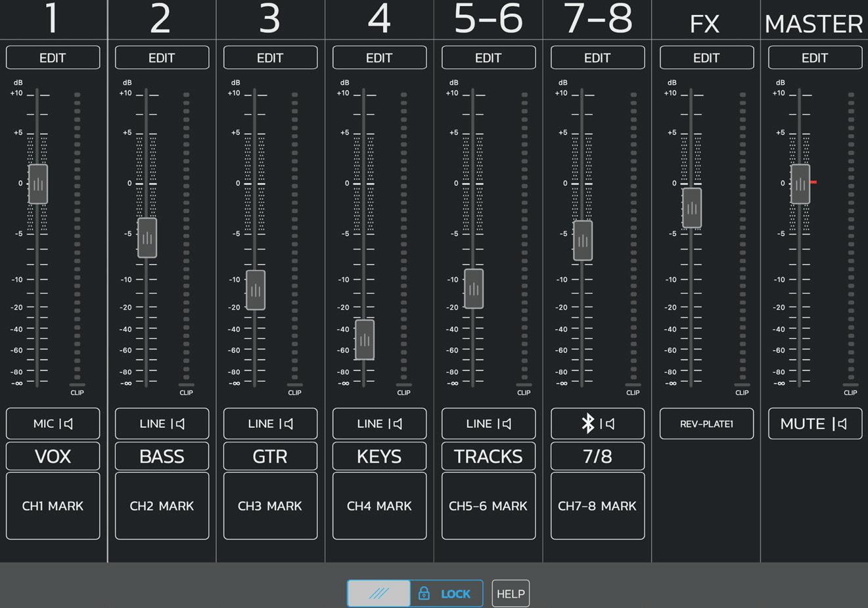Click the GTR channel name
The width and height of the screenshot is (868, 608).
click(x=271, y=456)
